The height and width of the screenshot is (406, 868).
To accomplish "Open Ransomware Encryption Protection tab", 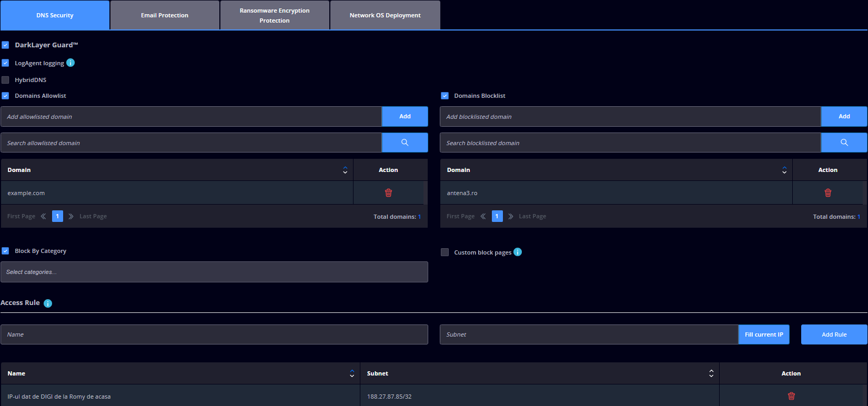I will pyautogui.click(x=275, y=15).
